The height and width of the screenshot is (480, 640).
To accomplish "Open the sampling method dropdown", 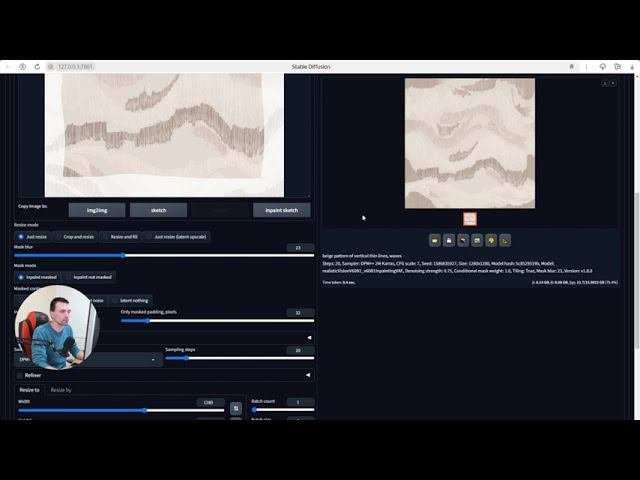I will tap(88, 360).
